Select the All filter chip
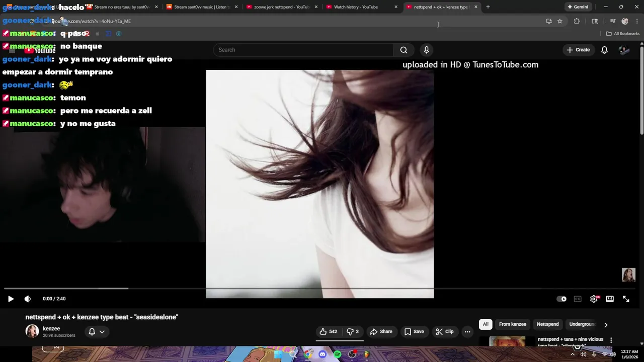The height and width of the screenshot is (362, 644). [x=486, y=324]
